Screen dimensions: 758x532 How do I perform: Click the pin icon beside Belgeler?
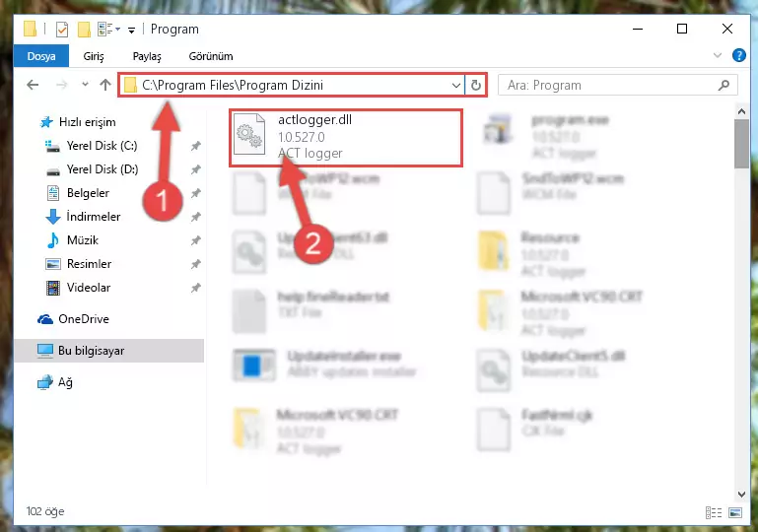pyautogui.click(x=195, y=193)
